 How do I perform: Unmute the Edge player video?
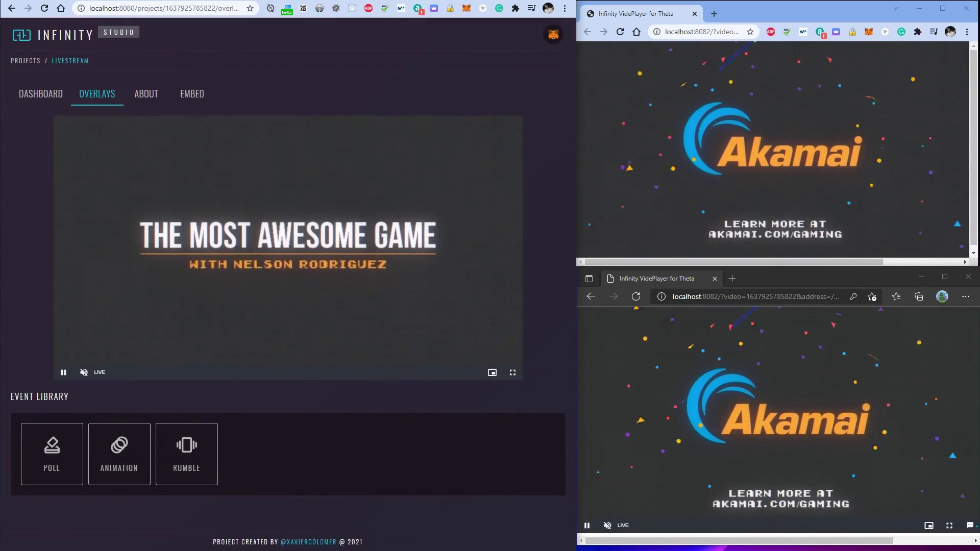click(607, 525)
